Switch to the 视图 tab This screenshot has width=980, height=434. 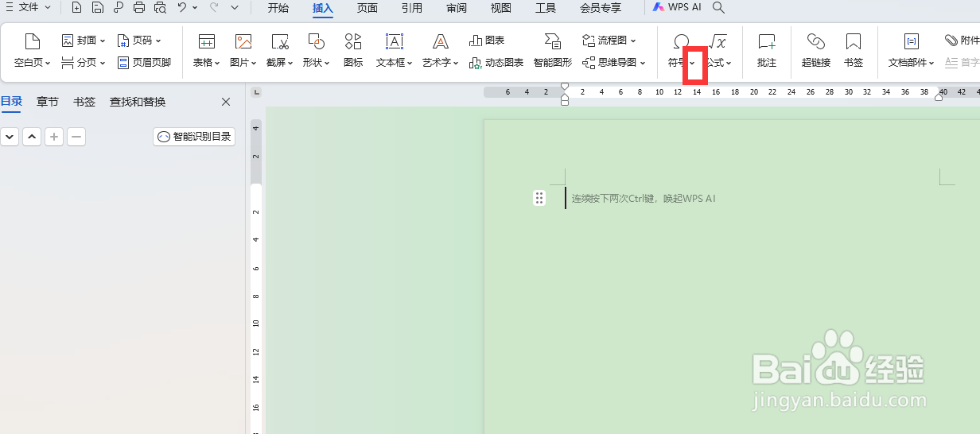(x=501, y=8)
